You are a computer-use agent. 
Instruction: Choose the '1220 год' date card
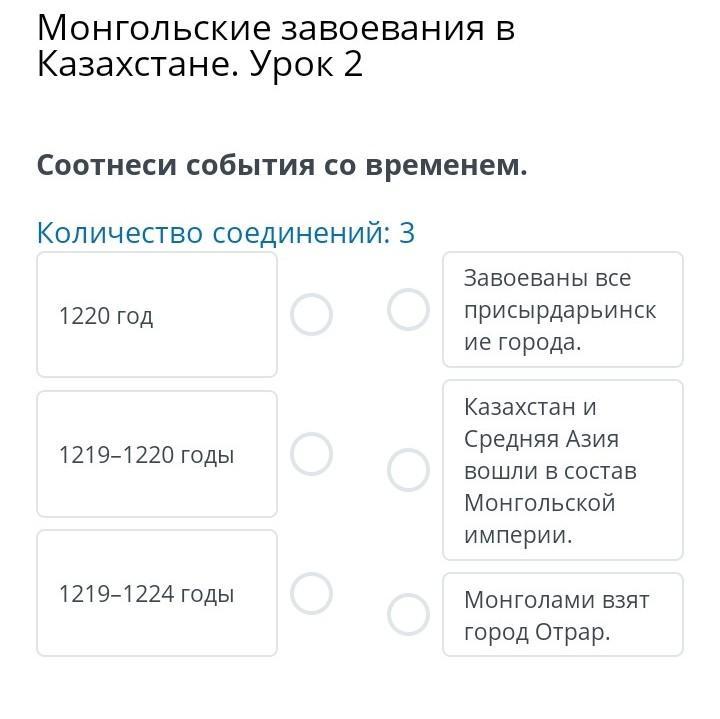pos(157,315)
